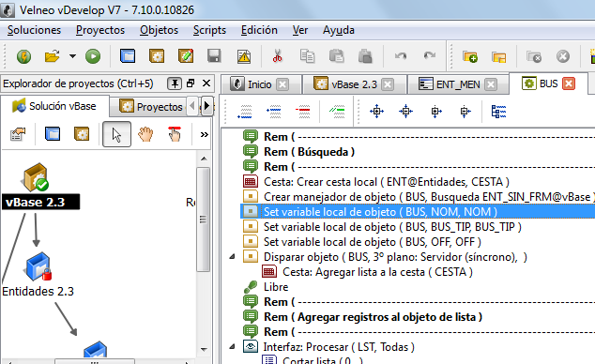The image size is (595, 364).
Task: Collapse the Disparar objeto tree node
Action: (232, 257)
